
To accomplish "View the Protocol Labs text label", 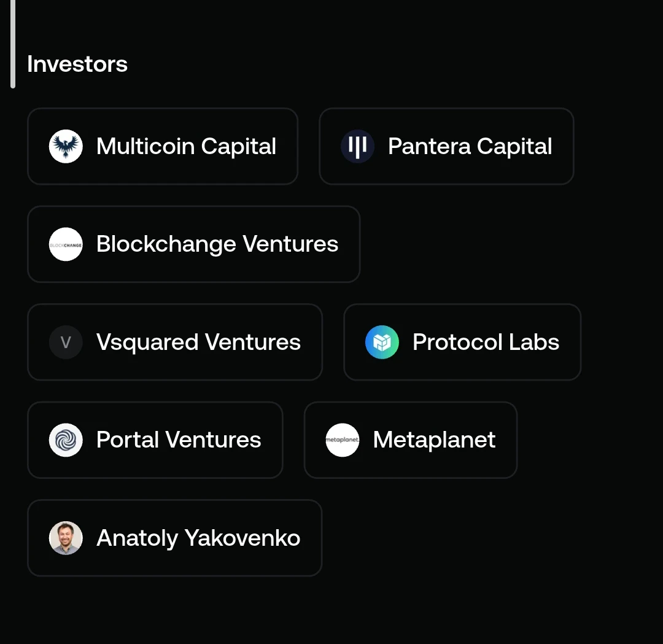I will [486, 342].
